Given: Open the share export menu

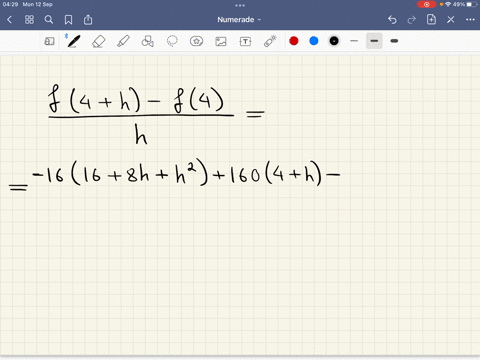Looking at the screenshot, I should pyautogui.click(x=88, y=20).
